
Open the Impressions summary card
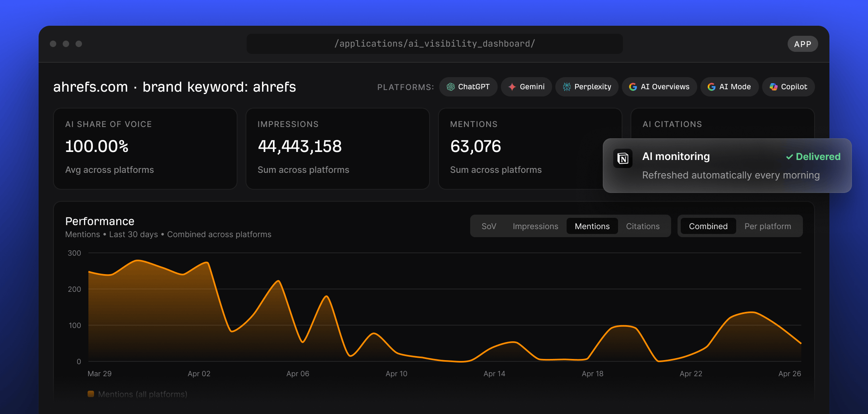tap(338, 149)
